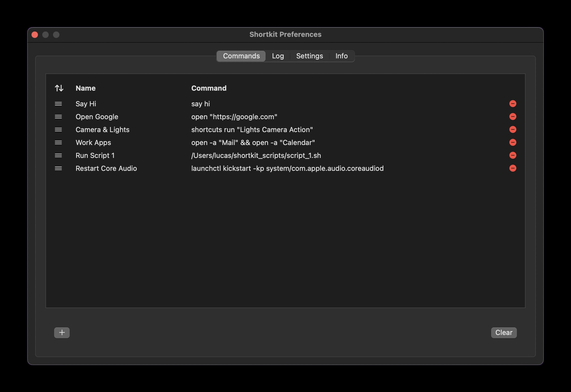Viewport: 571px width, 392px height.
Task: Delete the Work Apps command
Action: tap(513, 143)
